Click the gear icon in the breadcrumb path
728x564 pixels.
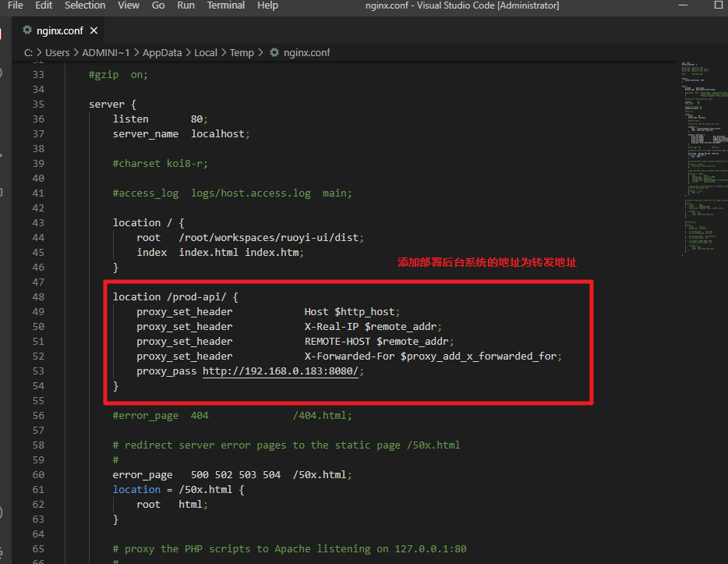(x=274, y=52)
